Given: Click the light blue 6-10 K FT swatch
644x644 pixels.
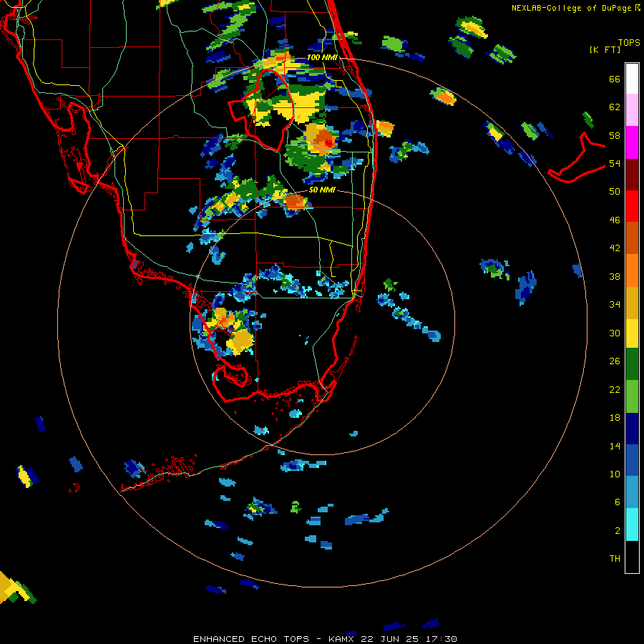Looking at the screenshot, I should tap(632, 492).
